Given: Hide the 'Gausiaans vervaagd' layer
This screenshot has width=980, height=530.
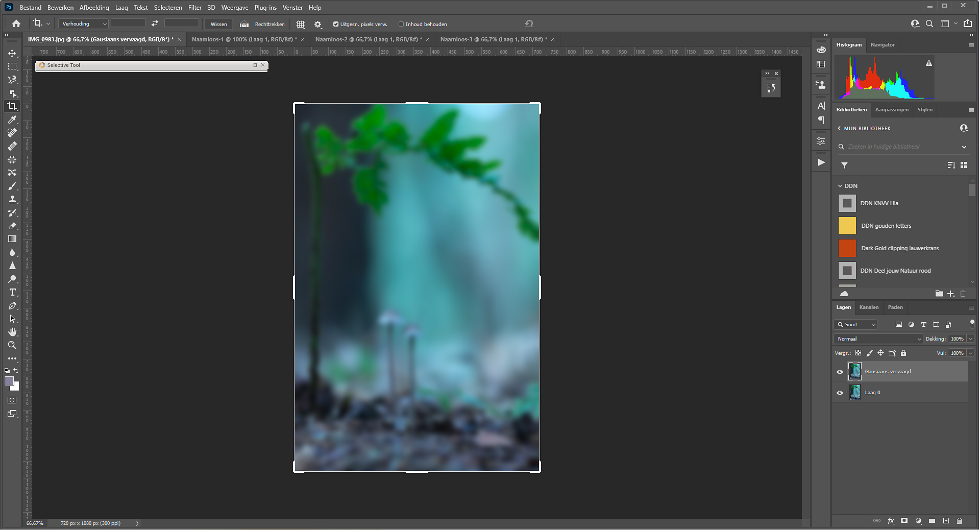Looking at the screenshot, I should click(x=840, y=372).
